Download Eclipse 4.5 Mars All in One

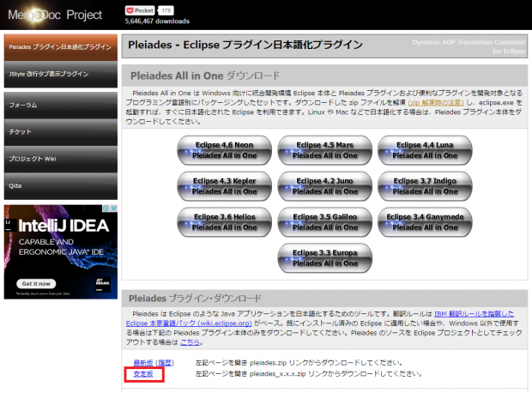(324, 150)
